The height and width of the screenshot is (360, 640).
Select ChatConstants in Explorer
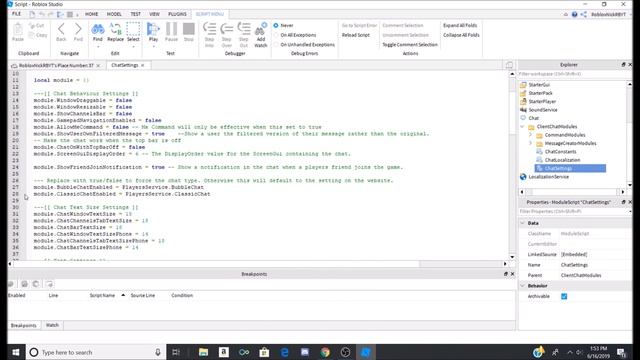(x=560, y=151)
